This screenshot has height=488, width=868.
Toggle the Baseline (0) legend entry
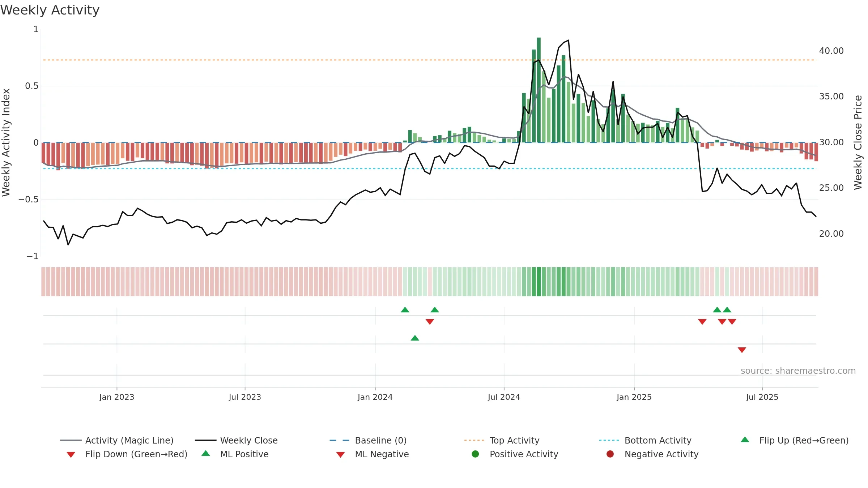point(368,440)
